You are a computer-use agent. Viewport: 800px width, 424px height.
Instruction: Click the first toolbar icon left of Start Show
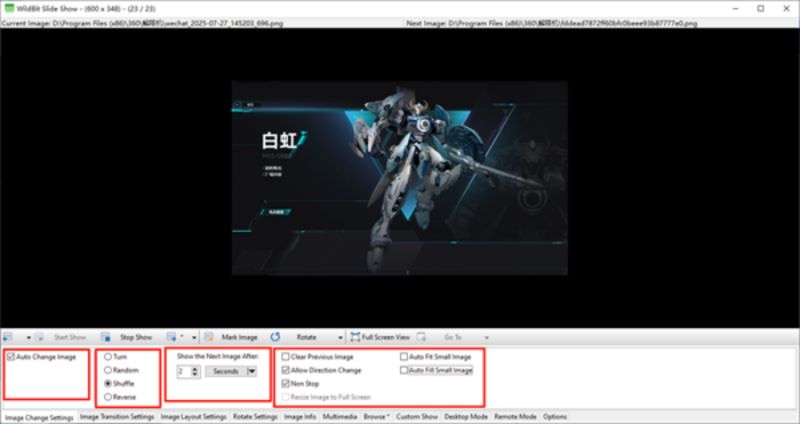click(x=8, y=337)
